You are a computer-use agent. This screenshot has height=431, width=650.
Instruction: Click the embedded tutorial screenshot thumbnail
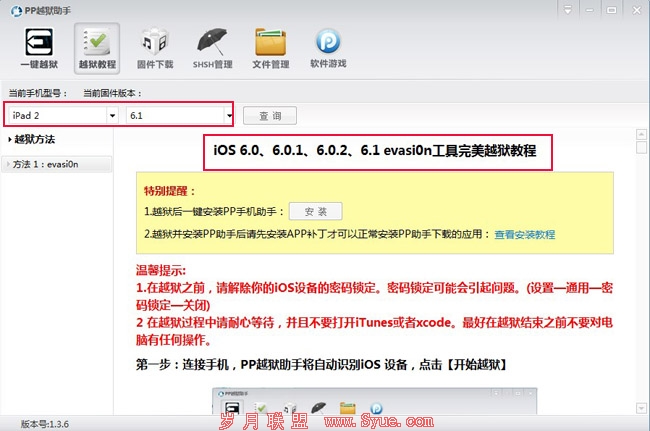pos(375,401)
